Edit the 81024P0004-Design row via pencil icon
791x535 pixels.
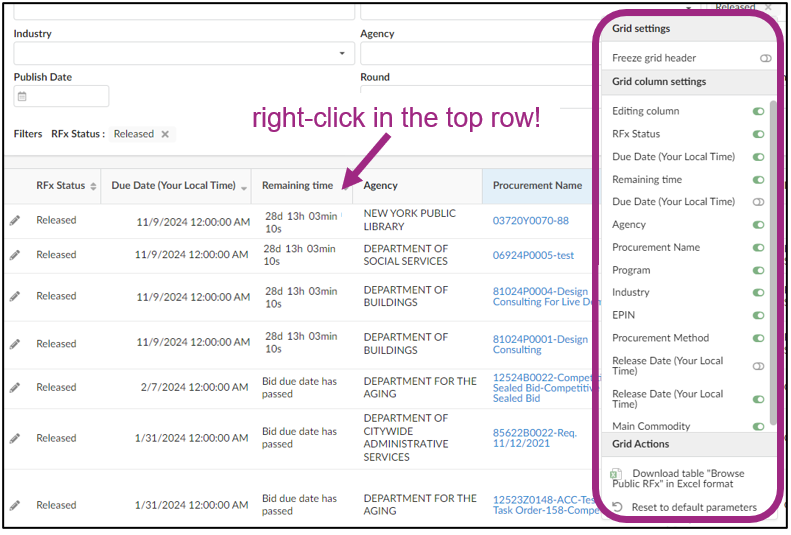pyautogui.click(x=15, y=296)
